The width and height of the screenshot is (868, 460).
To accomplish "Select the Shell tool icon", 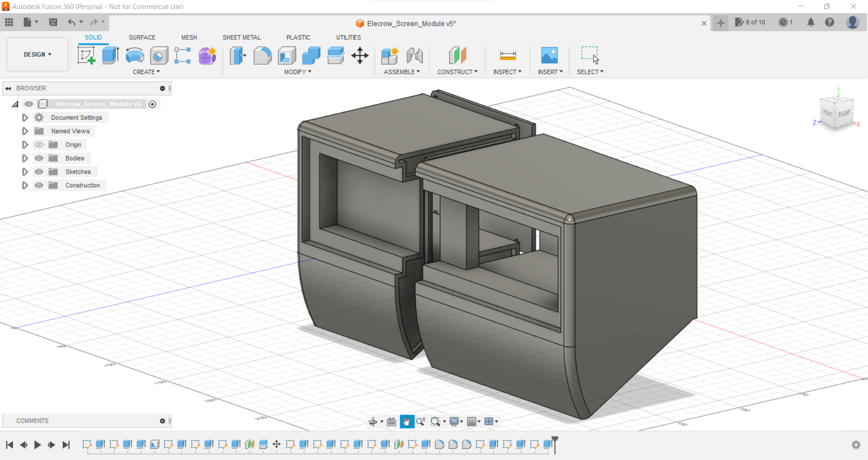I will pos(287,56).
